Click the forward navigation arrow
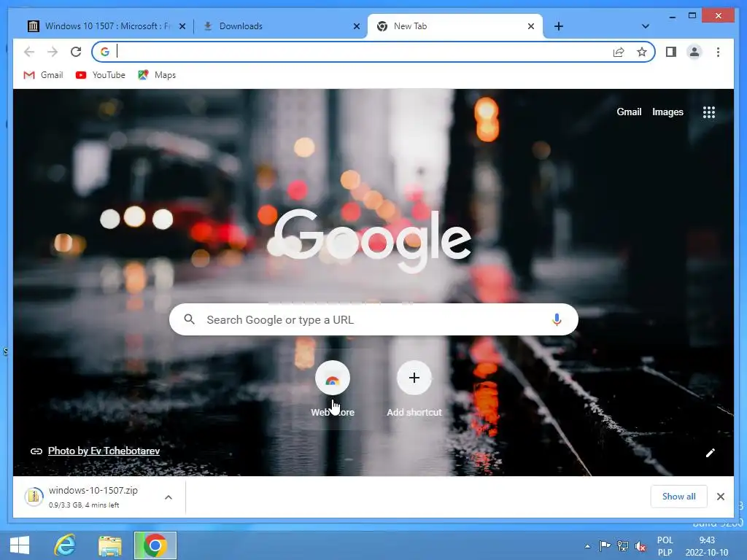This screenshot has width=747, height=560. (x=53, y=52)
